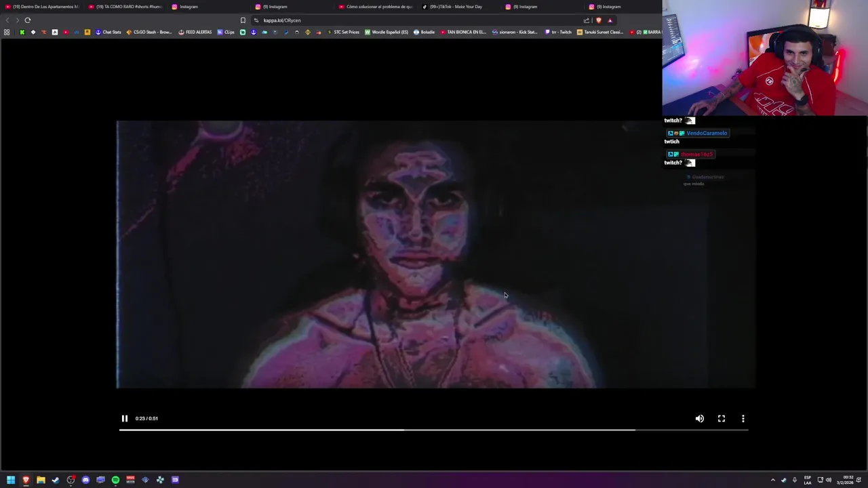Screen dimensions: 868x488
Task: Open the Brave Shields lion icon
Action: (599, 20)
